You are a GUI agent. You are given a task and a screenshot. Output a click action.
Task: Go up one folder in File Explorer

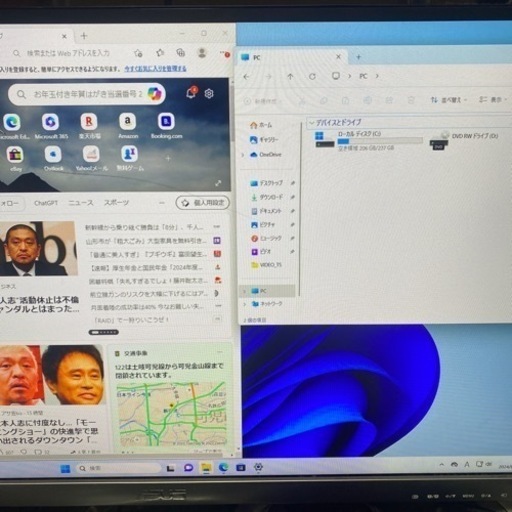pos(290,77)
